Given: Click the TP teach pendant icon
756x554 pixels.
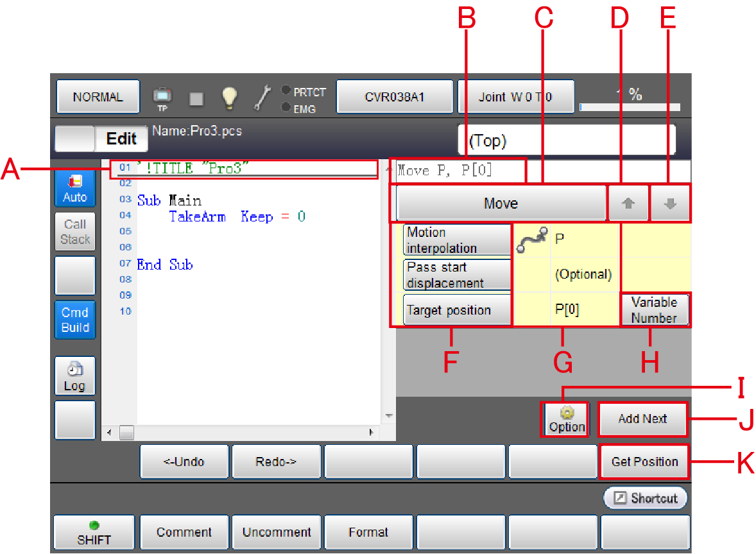Looking at the screenshot, I should 162,98.
